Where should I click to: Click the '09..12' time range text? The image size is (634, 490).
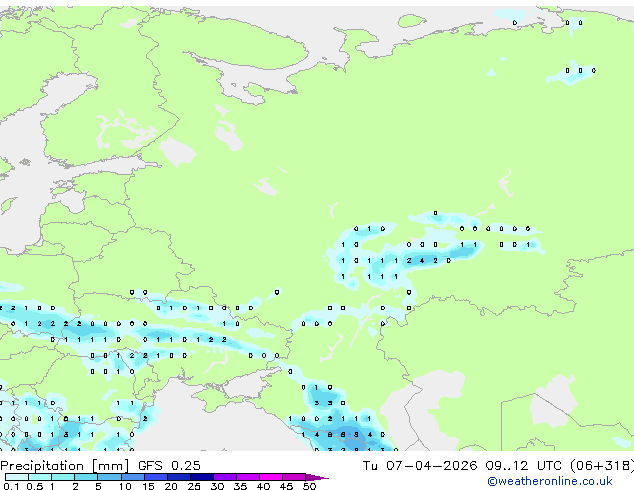pos(507,466)
